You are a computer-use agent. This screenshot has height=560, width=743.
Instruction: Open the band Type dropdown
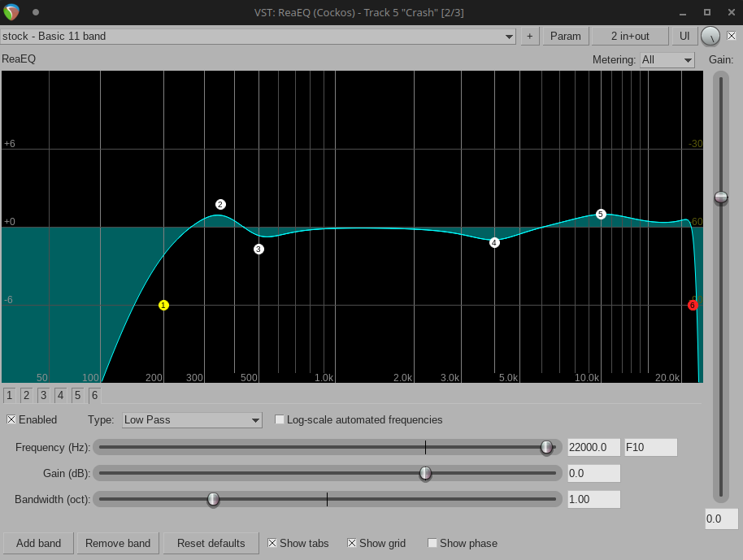click(x=192, y=420)
